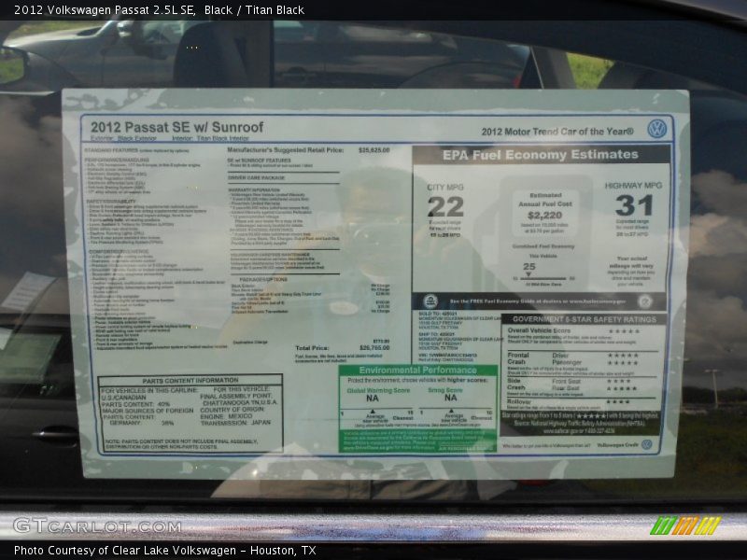Click the Overall Vehicle Score star rating

(x=623, y=330)
